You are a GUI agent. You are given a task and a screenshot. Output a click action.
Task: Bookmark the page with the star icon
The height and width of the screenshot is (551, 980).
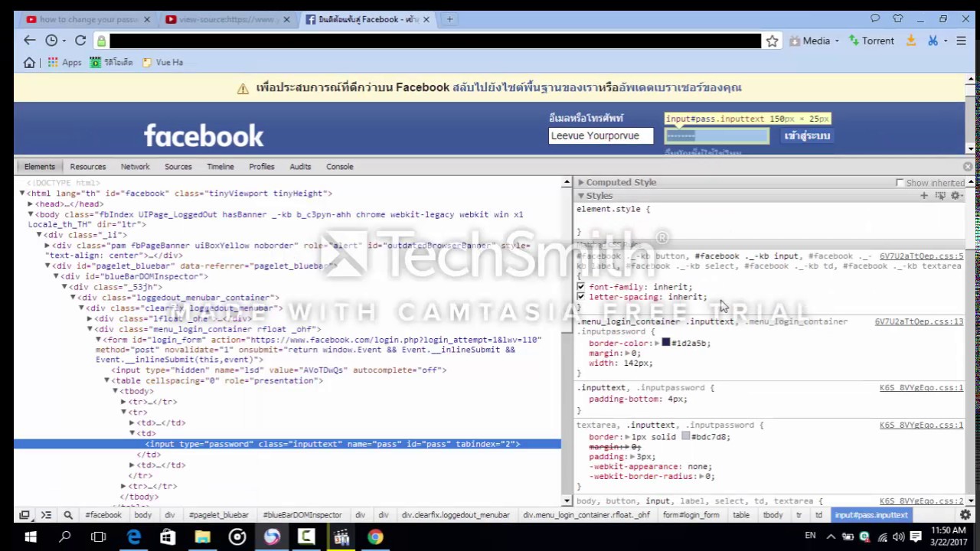pos(773,41)
